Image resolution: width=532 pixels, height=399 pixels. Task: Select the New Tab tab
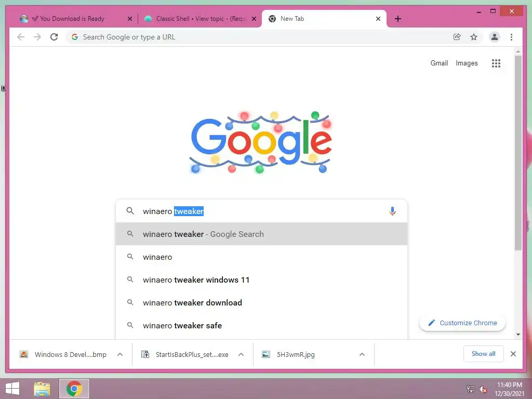point(324,19)
